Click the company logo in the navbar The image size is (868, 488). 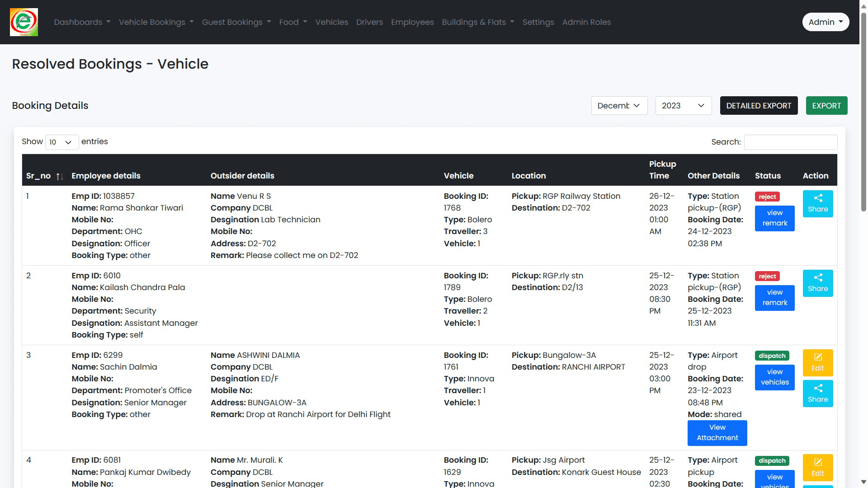[x=24, y=22]
